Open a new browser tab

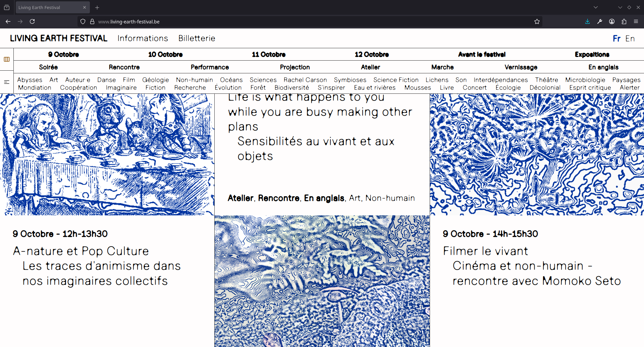click(97, 7)
